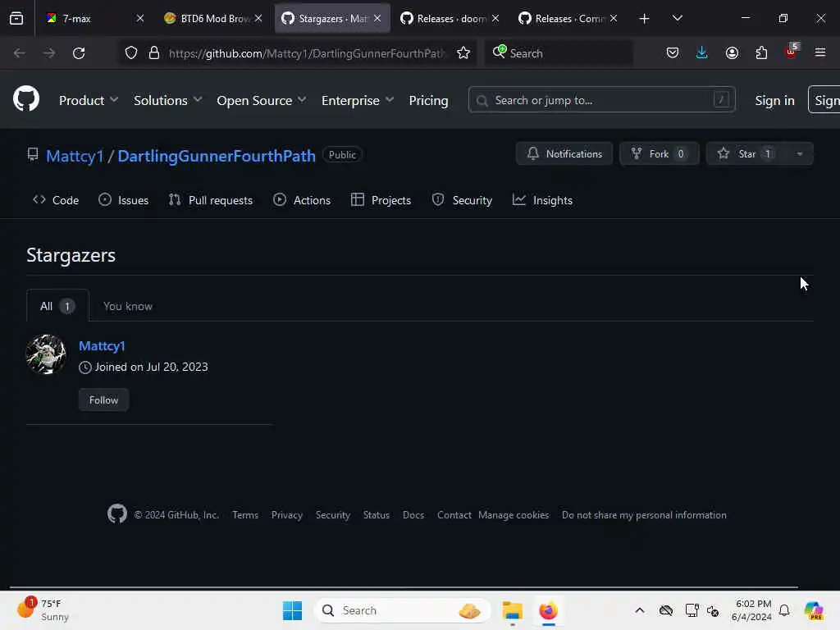Go back using the browser back arrow
Viewport: 840px width, 630px height.
[x=20, y=53]
